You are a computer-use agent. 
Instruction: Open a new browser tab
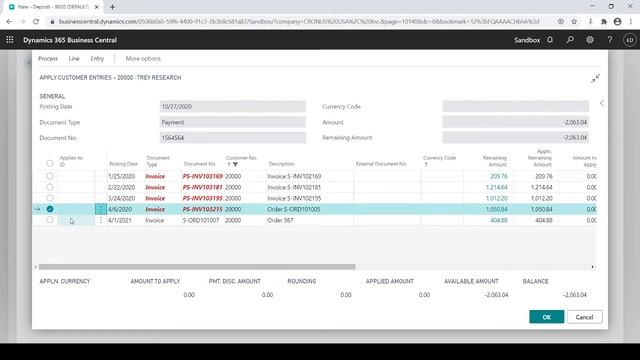coord(112,7)
